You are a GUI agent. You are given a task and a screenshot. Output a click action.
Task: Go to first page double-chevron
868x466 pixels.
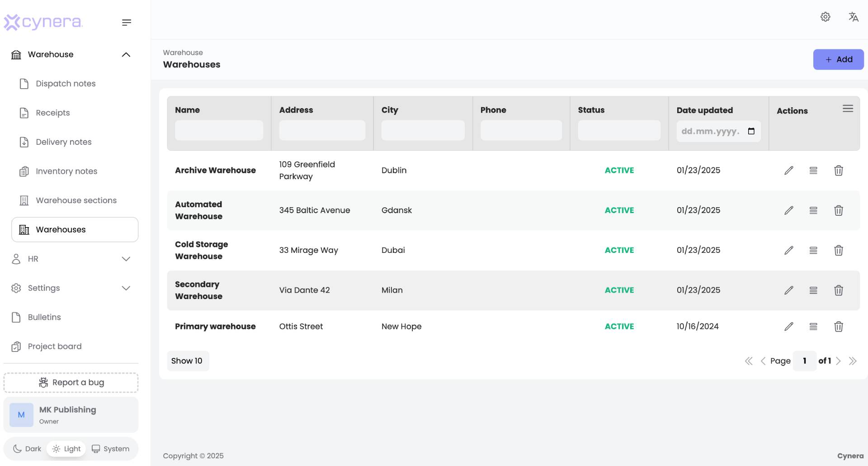[749, 361]
